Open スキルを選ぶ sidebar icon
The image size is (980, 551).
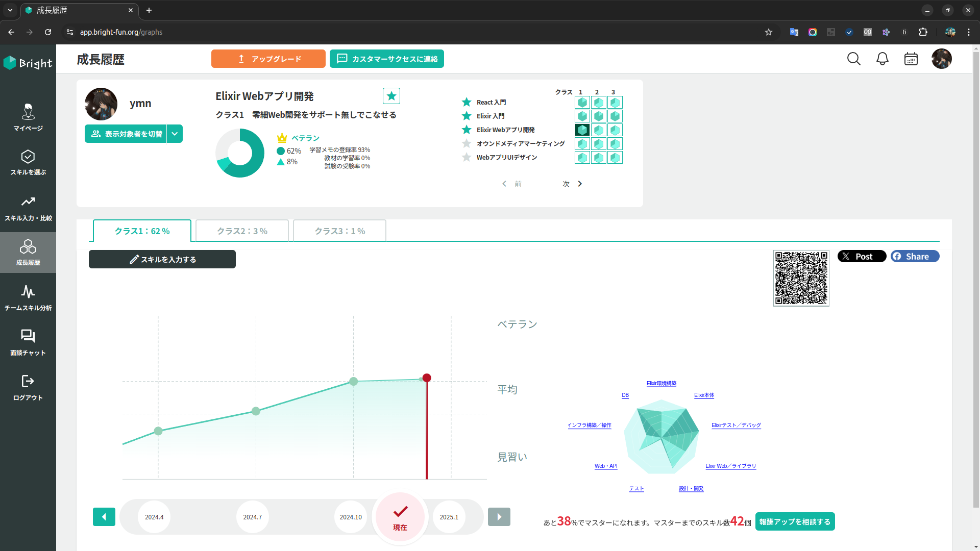[x=28, y=162]
